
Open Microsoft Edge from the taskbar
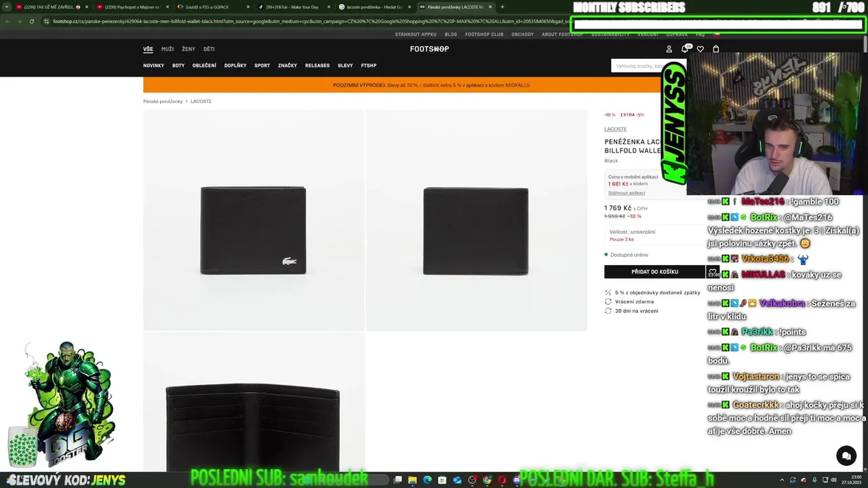point(427,480)
